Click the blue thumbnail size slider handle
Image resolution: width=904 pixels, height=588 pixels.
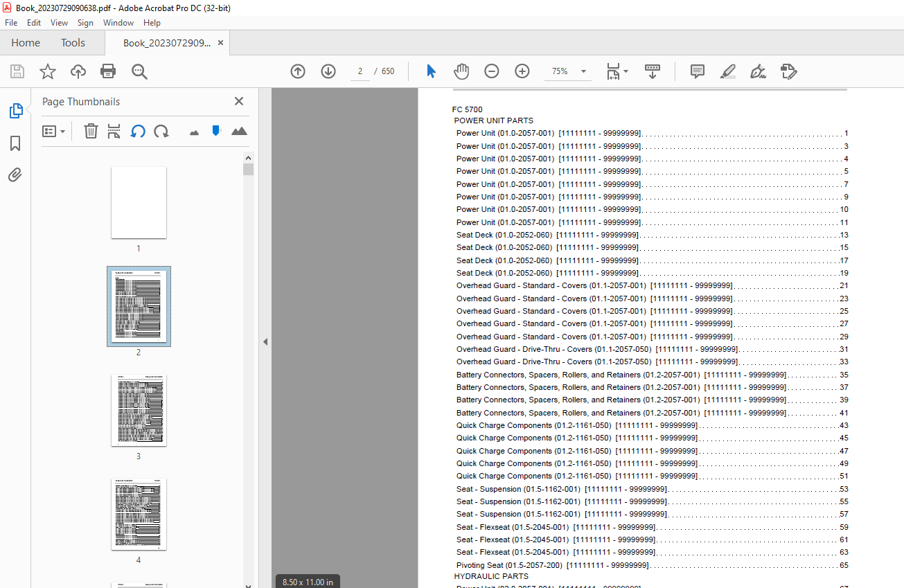coord(216,130)
